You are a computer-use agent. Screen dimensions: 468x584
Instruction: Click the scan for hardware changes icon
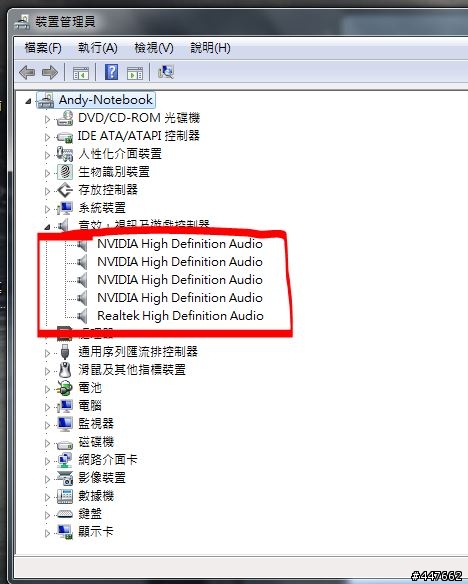pos(166,72)
